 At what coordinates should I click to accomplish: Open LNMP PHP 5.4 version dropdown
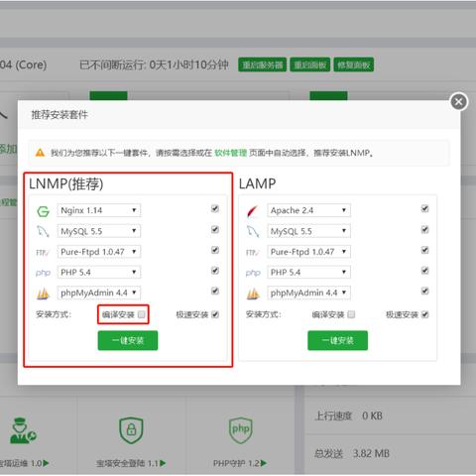(x=99, y=272)
